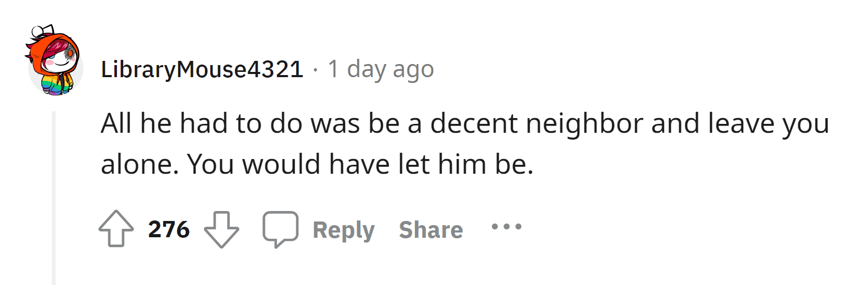This screenshot has height=285, width=868.
Task: Upvote the LibraryMouse4321 comment
Action: point(116,229)
